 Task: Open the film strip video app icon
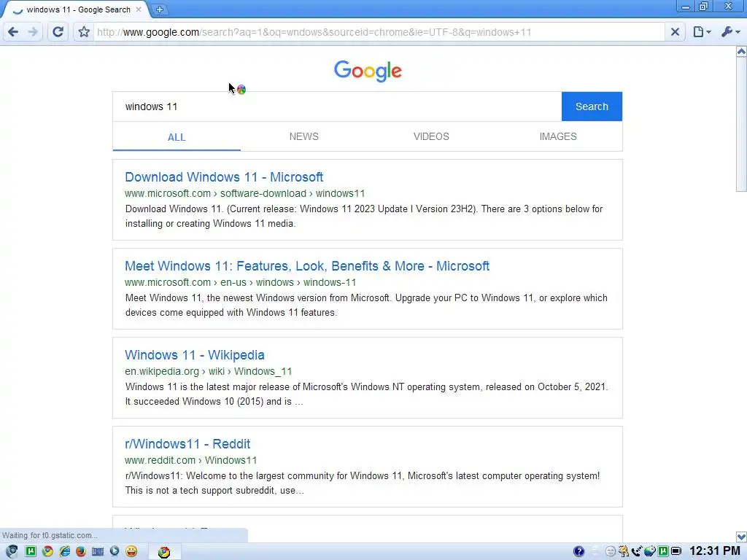pyautogui.click(x=98, y=551)
